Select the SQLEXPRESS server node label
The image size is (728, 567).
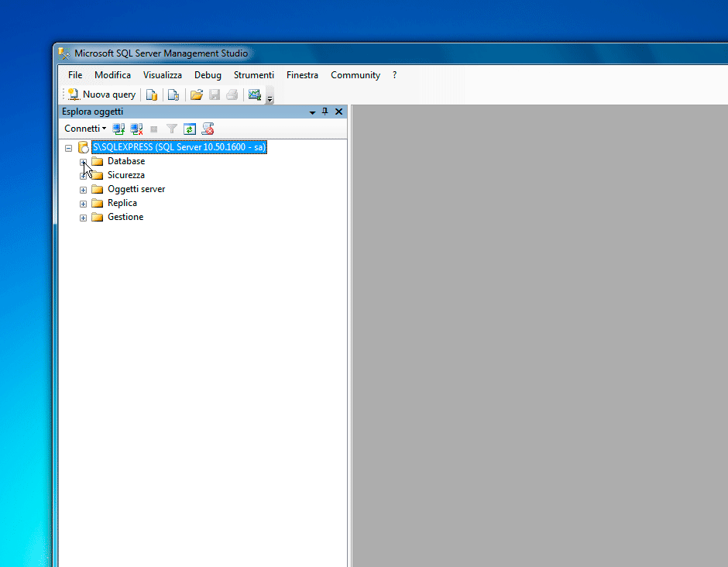(179, 147)
